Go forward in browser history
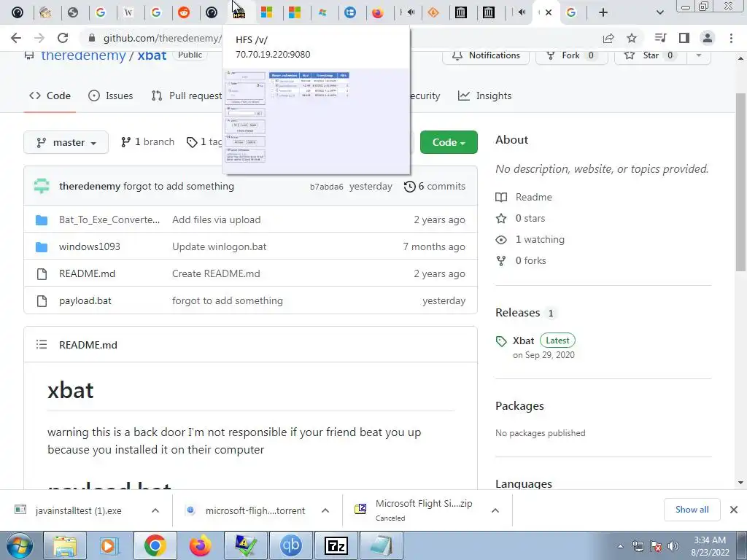Image resolution: width=747 pixels, height=560 pixels. (39, 38)
